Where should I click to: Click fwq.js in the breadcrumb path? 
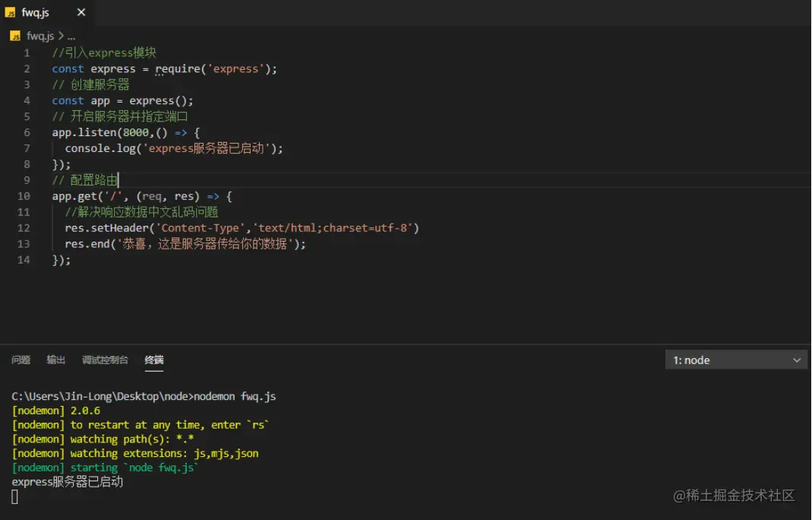tap(40, 36)
